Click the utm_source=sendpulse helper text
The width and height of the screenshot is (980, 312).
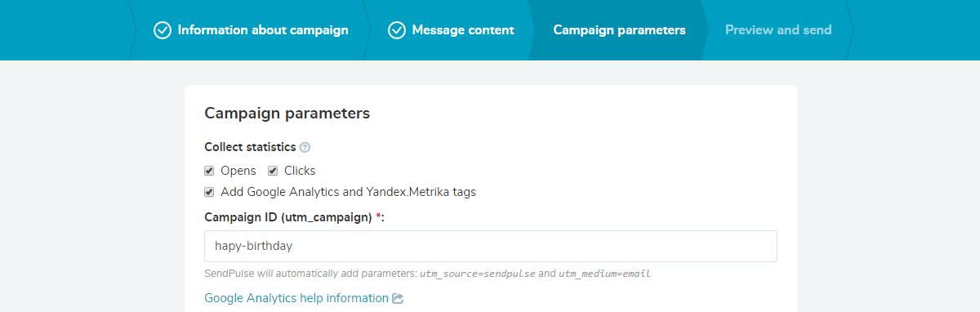[x=478, y=274]
